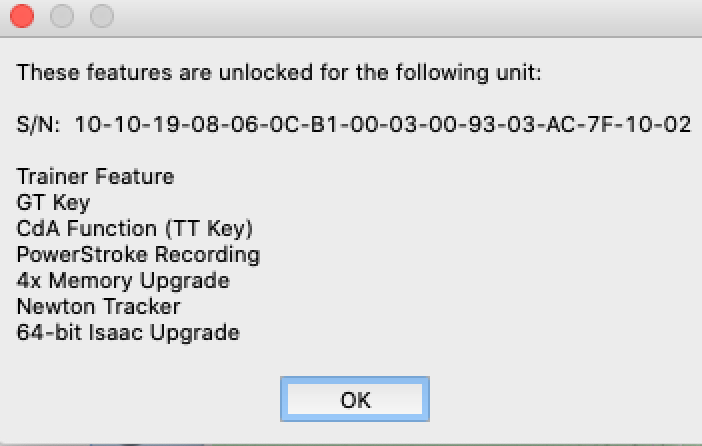Select the GT Key line

54,203
